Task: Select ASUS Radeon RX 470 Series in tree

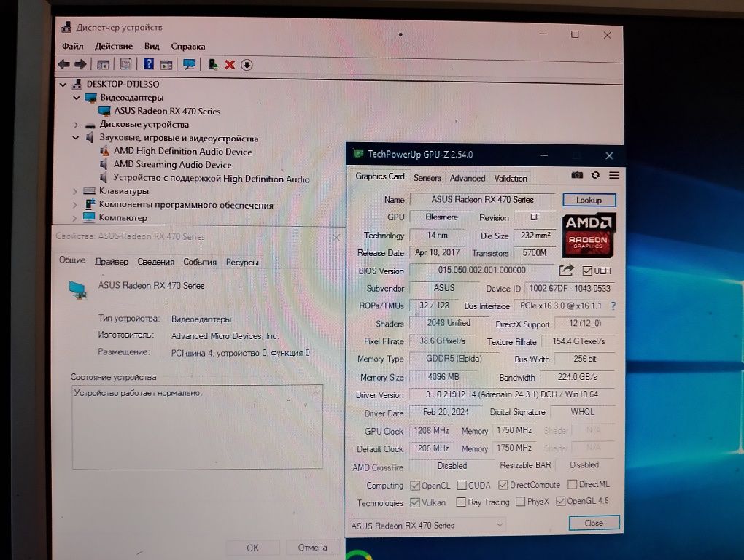Action: click(166, 111)
